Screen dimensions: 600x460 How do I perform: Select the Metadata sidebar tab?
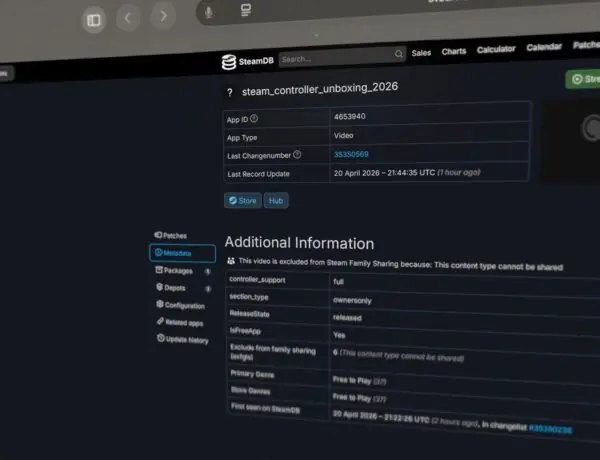pos(183,253)
